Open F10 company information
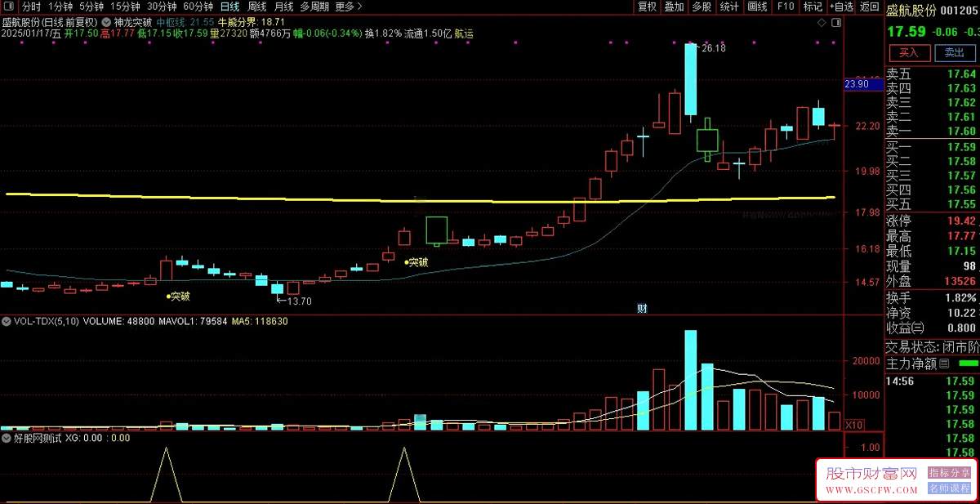Screen dimensions: 980x504 (x=786, y=7)
